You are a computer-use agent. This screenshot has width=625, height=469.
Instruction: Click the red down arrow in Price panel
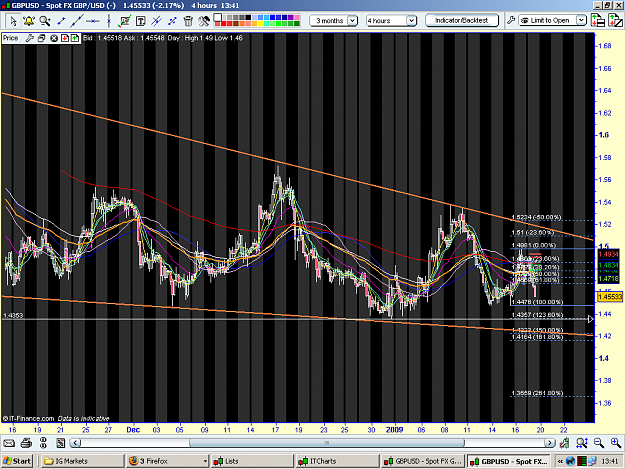64,38
